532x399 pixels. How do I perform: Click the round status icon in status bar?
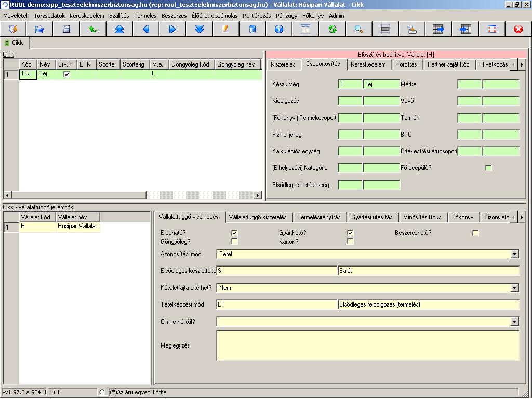(102, 392)
